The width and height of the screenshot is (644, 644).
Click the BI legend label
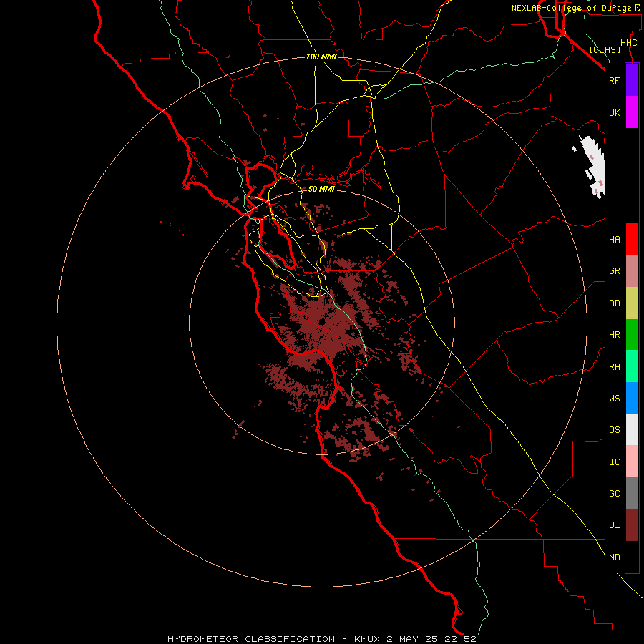pyautogui.click(x=614, y=525)
